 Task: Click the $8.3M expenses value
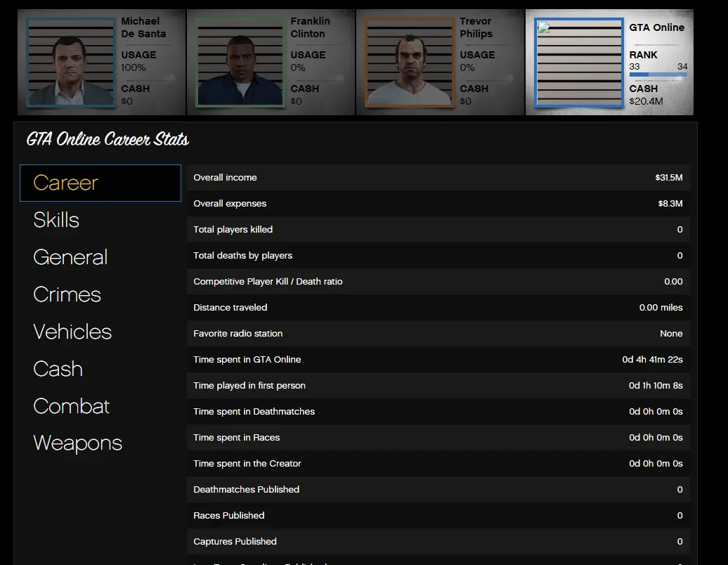coord(670,203)
